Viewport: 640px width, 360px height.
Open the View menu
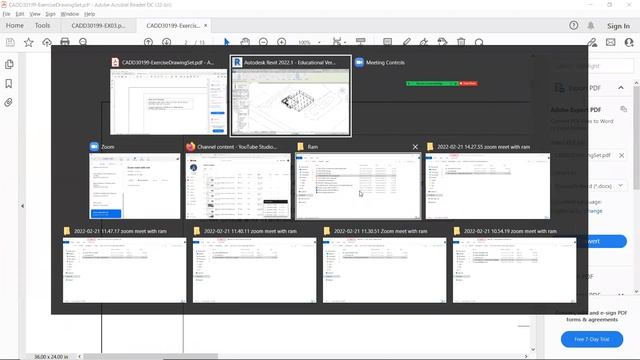35,14
